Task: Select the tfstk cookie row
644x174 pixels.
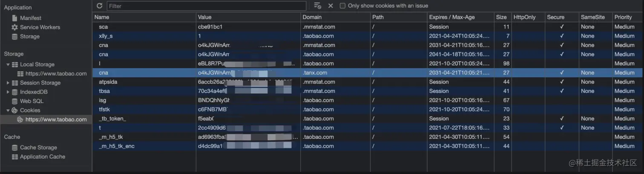Action: 368,109
